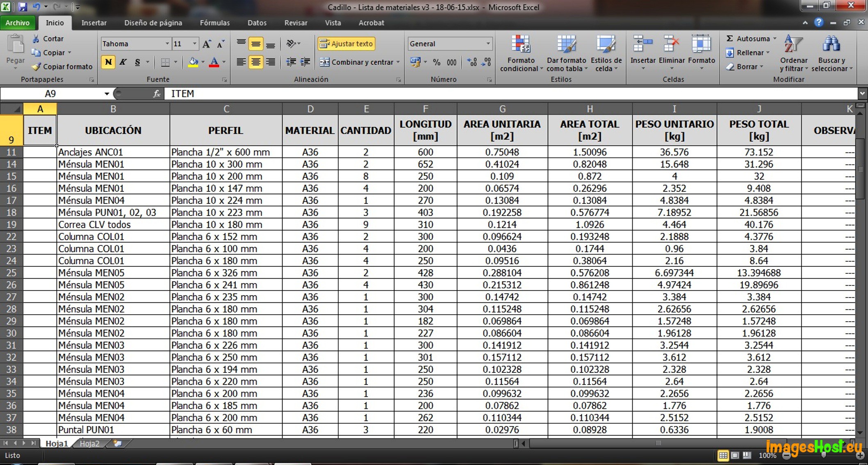The height and width of the screenshot is (465, 868).
Task: Expand Borrar dropdown arrow
Action: [x=761, y=66]
